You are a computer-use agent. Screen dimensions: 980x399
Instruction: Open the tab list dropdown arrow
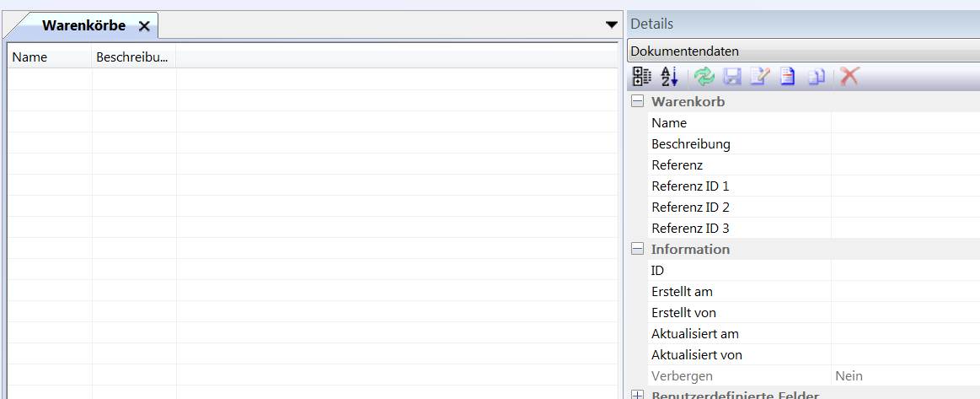point(612,25)
